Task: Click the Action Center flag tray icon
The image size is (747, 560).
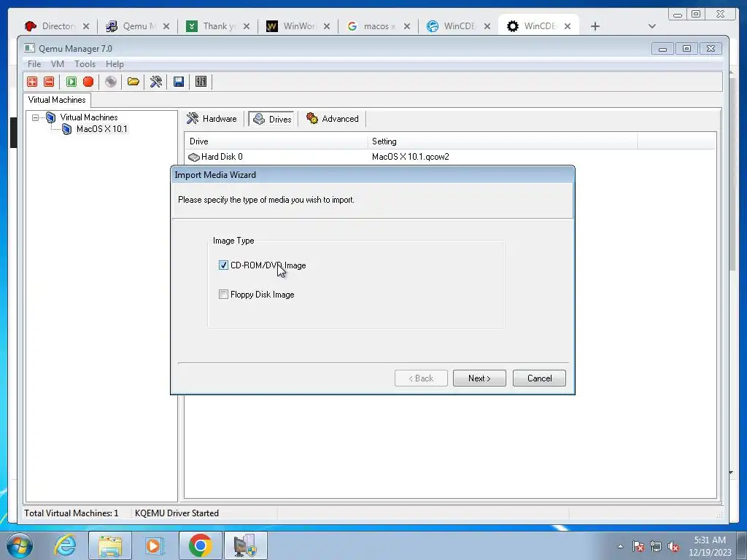Action: click(638, 546)
